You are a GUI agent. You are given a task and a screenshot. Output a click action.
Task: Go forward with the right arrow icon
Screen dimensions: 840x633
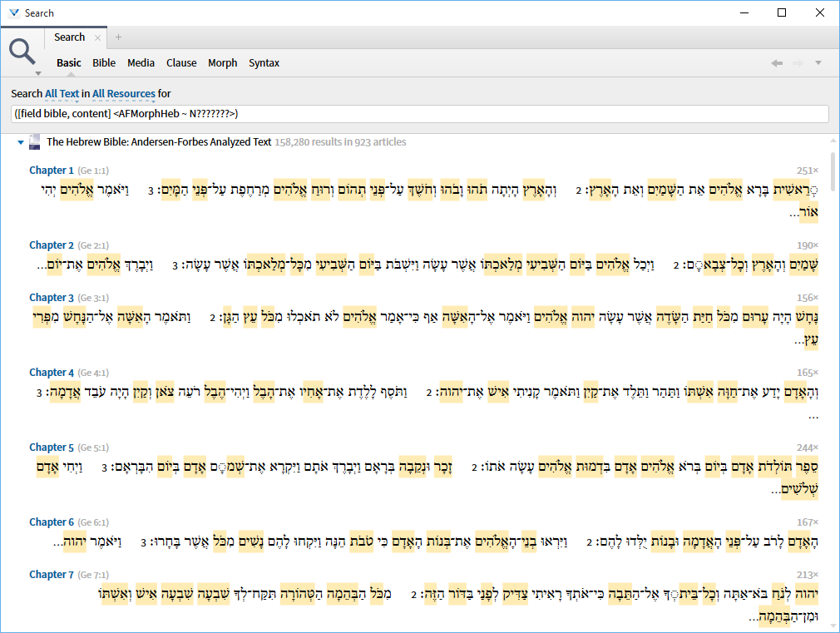coord(798,63)
